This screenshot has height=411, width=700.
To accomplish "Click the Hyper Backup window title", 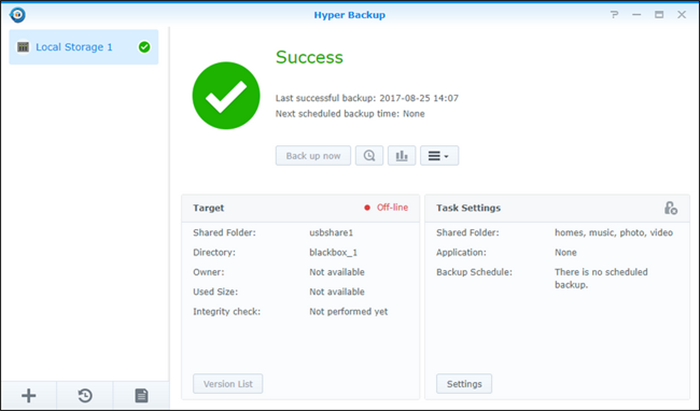I will tap(350, 15).
